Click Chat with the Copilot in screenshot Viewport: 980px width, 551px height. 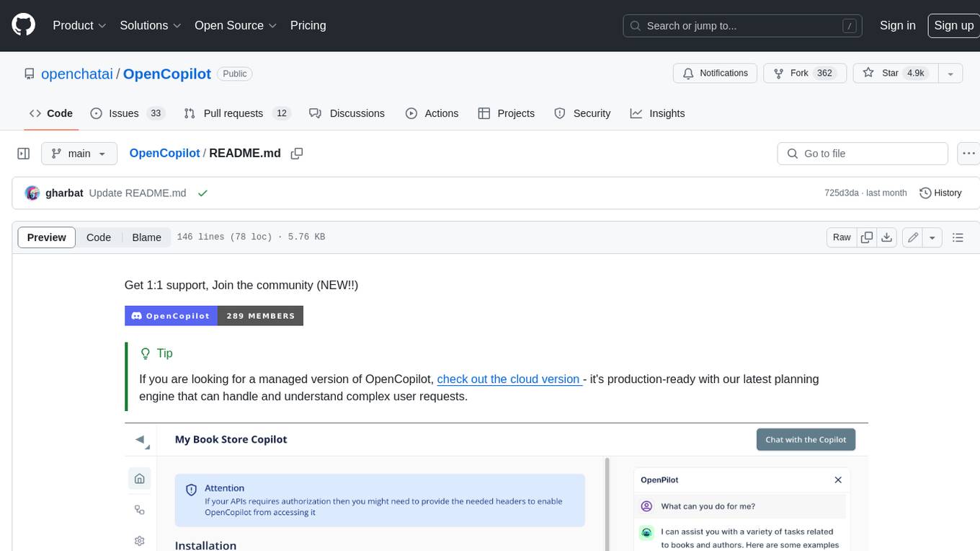806,439
